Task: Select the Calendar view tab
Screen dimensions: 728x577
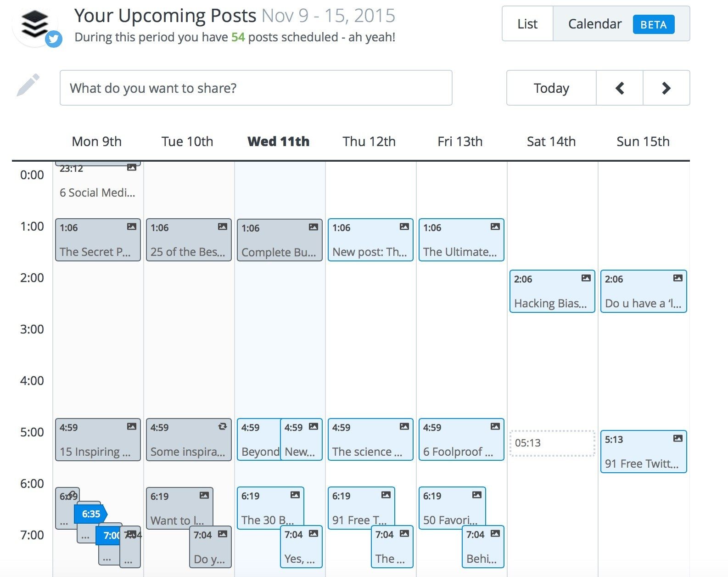Action: point(594,24)
